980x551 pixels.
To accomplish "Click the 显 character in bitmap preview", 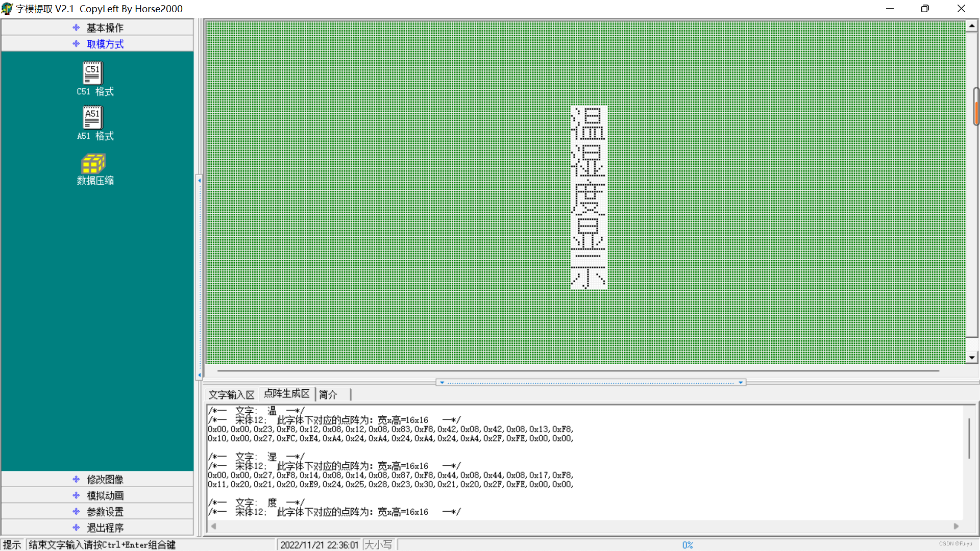I will click(x=589, y=234).
